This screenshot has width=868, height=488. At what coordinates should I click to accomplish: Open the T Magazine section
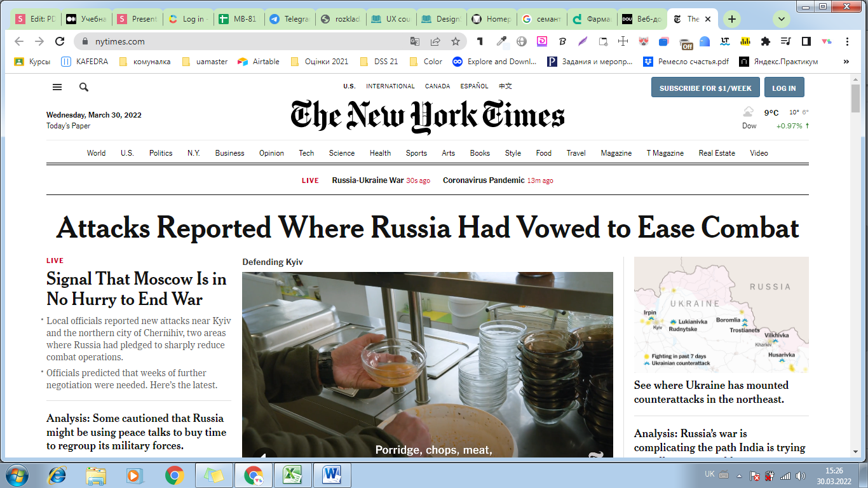coord(665,153)
